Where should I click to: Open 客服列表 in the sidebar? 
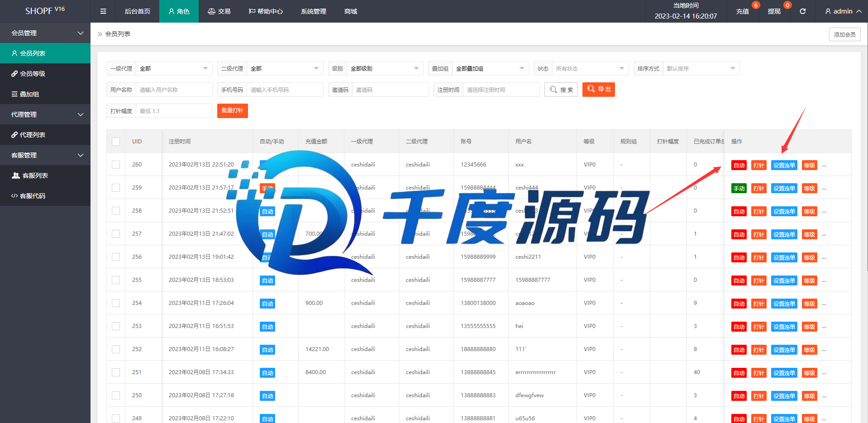pos(45,176)
